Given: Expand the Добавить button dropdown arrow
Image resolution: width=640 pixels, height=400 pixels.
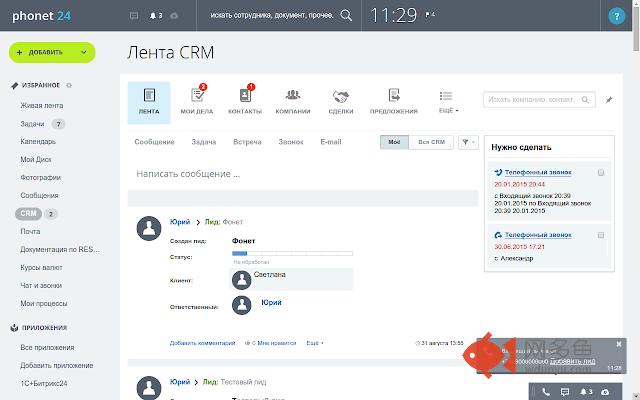Looking at the screenshot, I should pyautogui.click(x=84, y=52).
